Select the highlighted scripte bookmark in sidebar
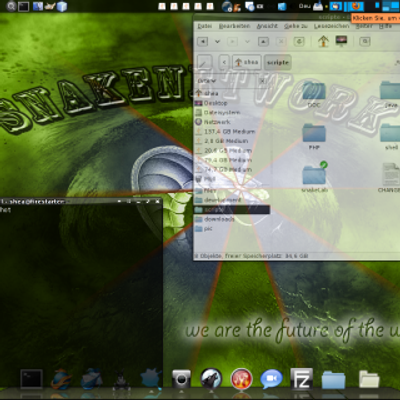 232,210
